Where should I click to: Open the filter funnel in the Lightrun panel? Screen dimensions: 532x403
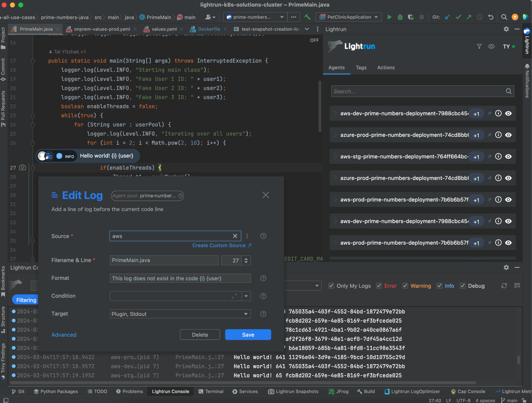pos(479,46)
